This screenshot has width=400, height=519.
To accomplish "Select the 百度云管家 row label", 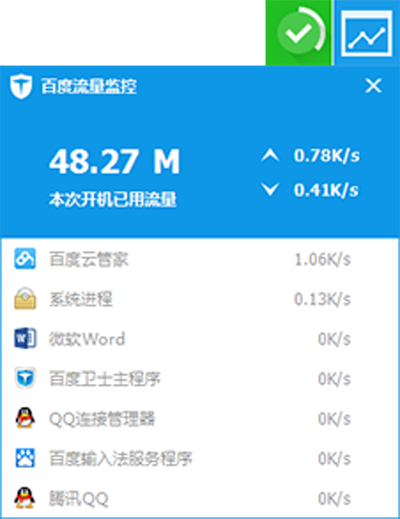I will pos(89,259).
